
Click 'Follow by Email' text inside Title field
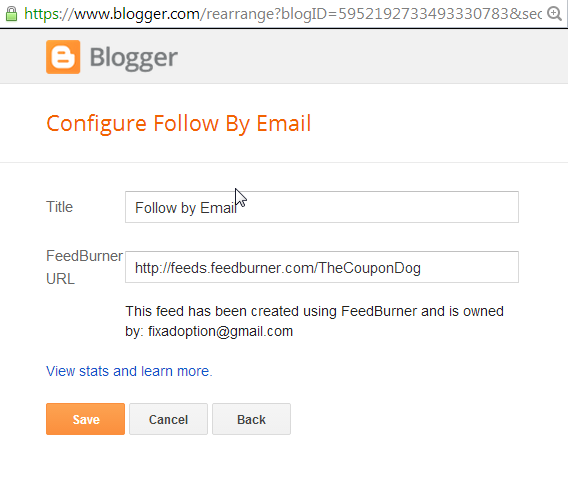coord(186,208)
